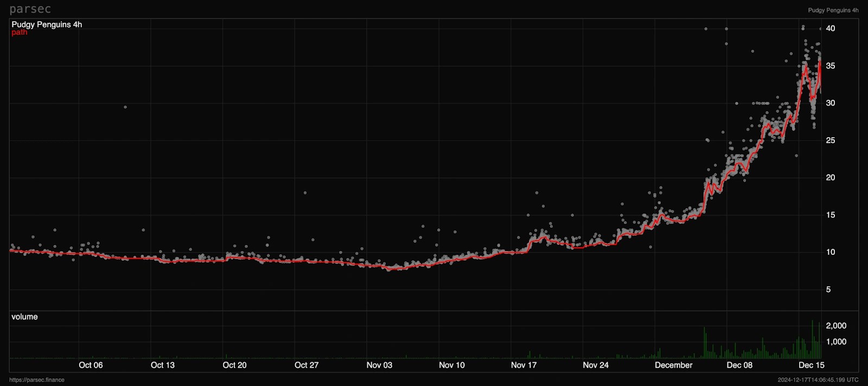Click the 2,000 volume axis label
The width and height of the screenshot is (868, 386).
836,326
